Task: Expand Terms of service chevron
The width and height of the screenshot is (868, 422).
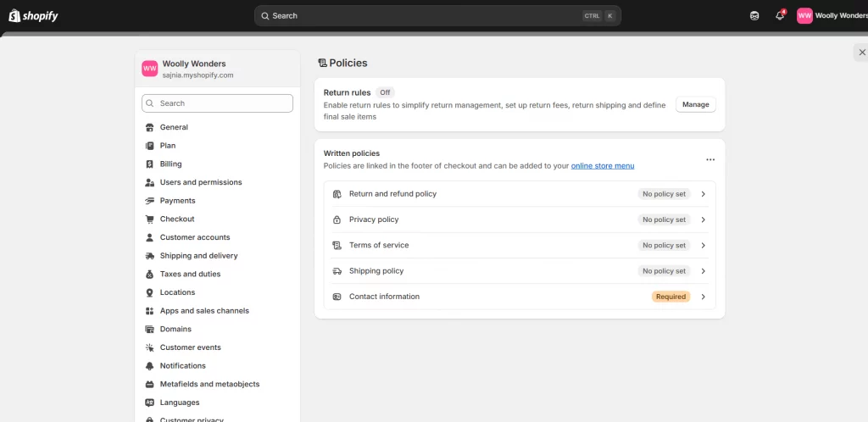Action: click(x=703, y=245)
